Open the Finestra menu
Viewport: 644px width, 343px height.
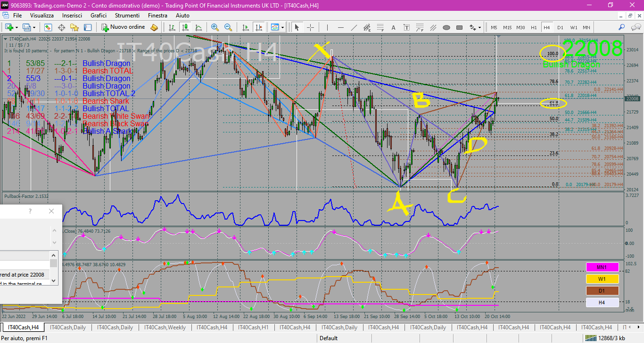point(157,16)
